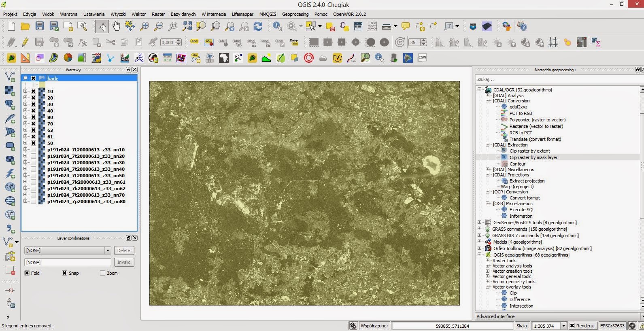Open the new project blank page icon
Viewport: 644px width, 331px height.
[11, 27]
